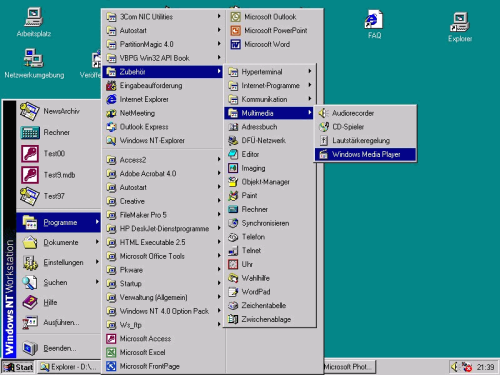The height and width of the screenshot is (375, 500).
Task: Open Test9.mdb from the Start menu
Action: click(x=58, y=175)
